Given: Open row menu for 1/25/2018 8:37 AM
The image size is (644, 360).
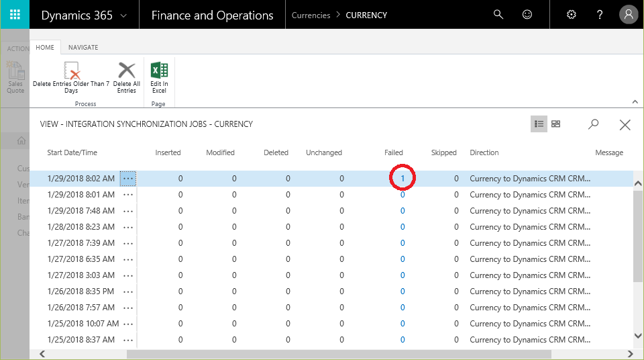Looking at the screenshot, I should 128,340.
